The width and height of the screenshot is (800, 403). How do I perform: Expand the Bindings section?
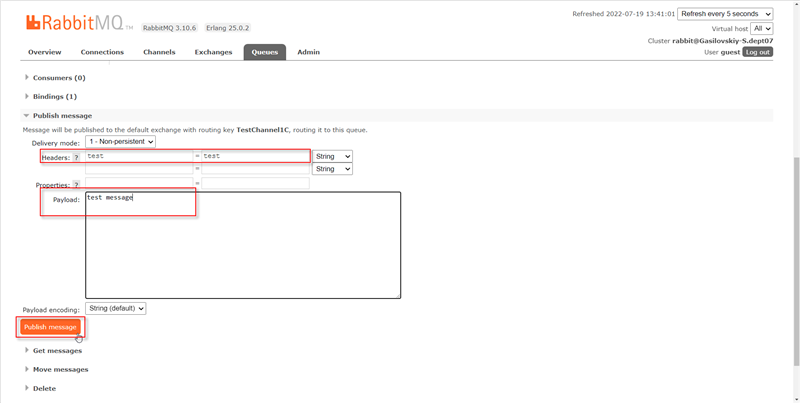point(54,96)
